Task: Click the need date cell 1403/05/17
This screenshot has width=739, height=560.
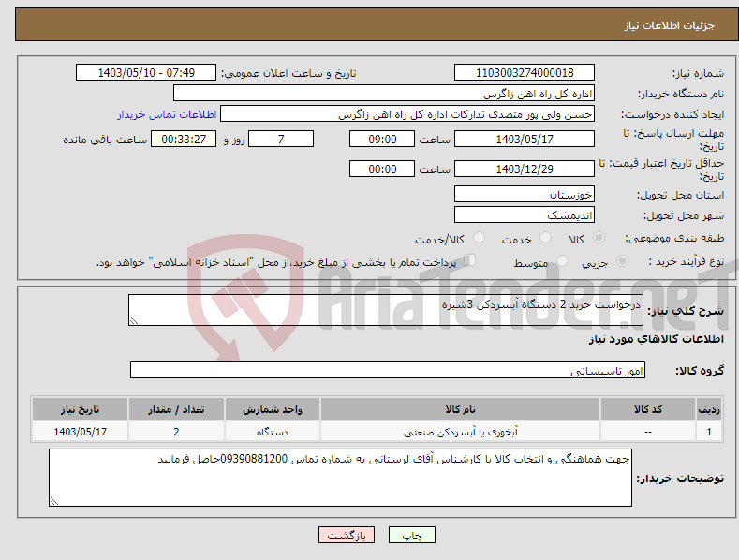Action: [80, 432]
